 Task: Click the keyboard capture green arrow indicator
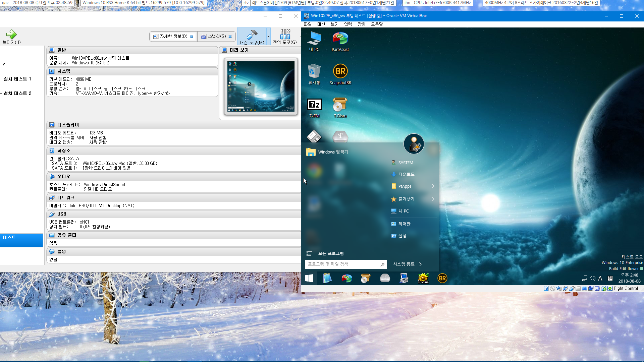click(610, 289)
